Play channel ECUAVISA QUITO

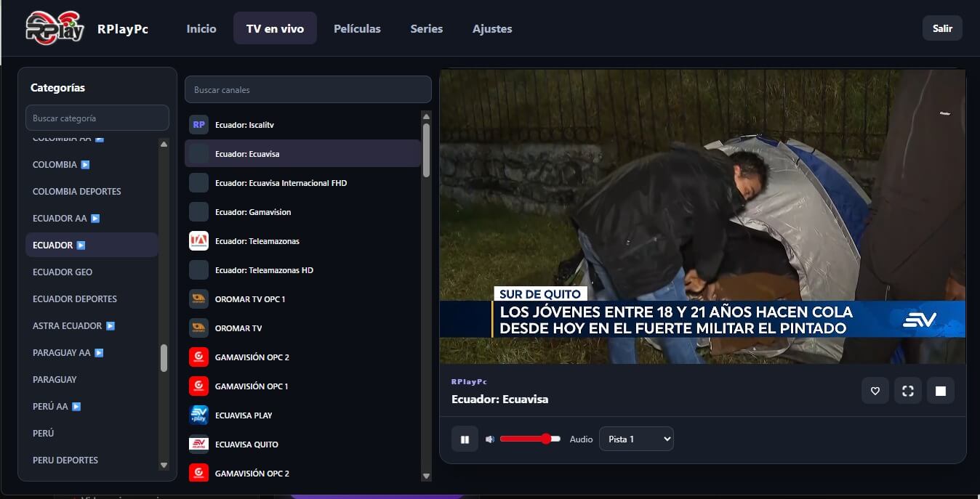[x=302, y=445]
